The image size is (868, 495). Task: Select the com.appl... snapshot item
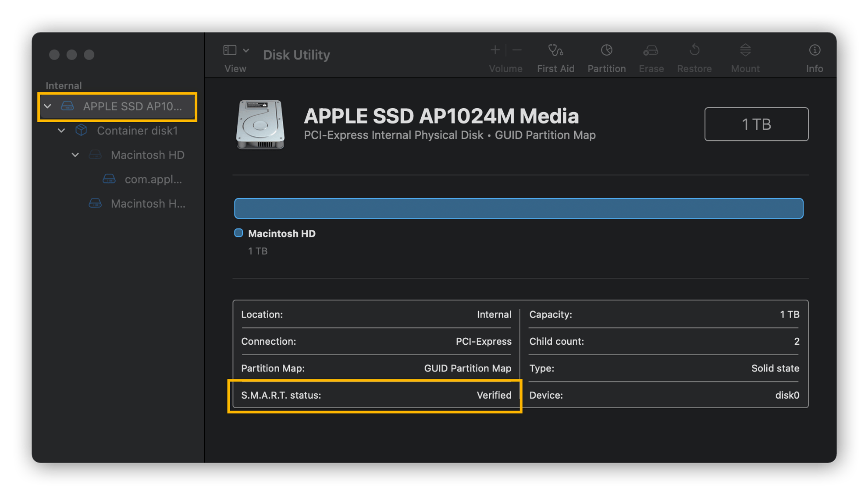153,180
